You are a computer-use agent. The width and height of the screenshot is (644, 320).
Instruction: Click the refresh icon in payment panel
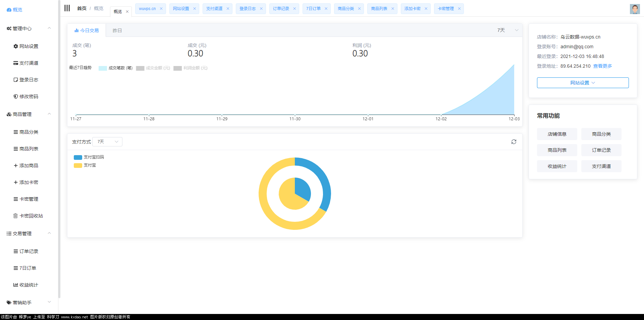coord(514,142)
